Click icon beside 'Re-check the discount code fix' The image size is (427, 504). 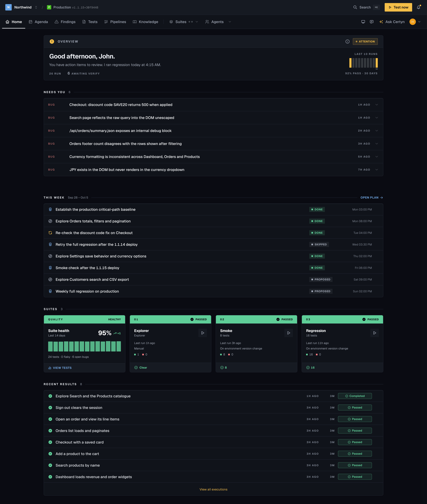(50, 233)
